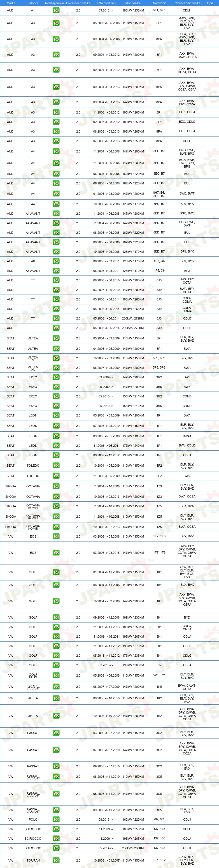
Task: Click the fuel type icon in the AUDI A1 row
Action: (x=56, y=10)
